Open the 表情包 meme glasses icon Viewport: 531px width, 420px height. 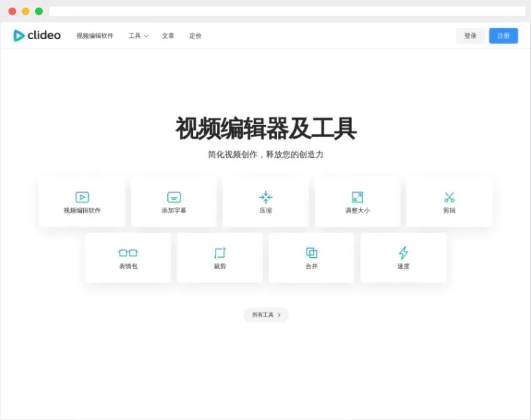pyautogui.click(x=128, y=252)
